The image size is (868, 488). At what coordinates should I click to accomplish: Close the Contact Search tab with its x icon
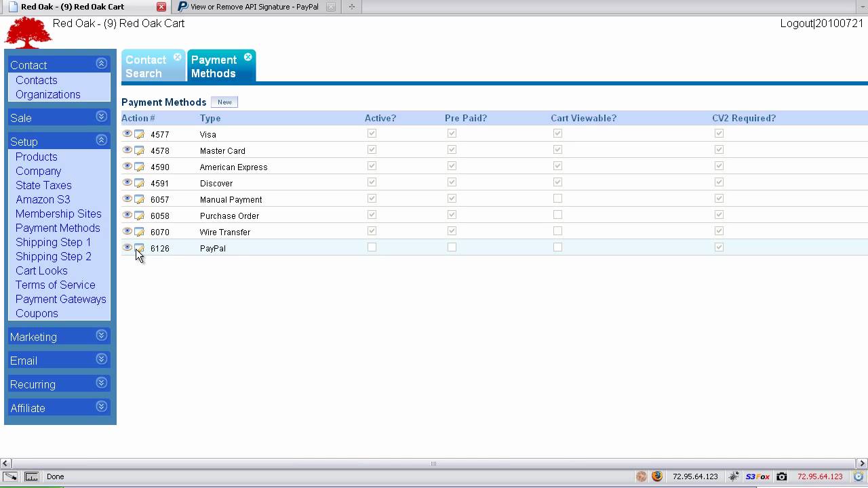click(x=177, y=58)
